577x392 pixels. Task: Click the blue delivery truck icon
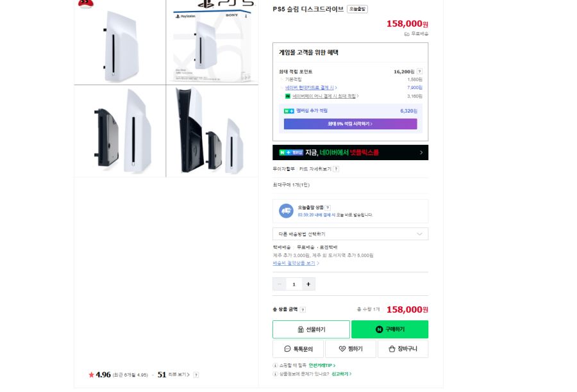tap(285, 210)
